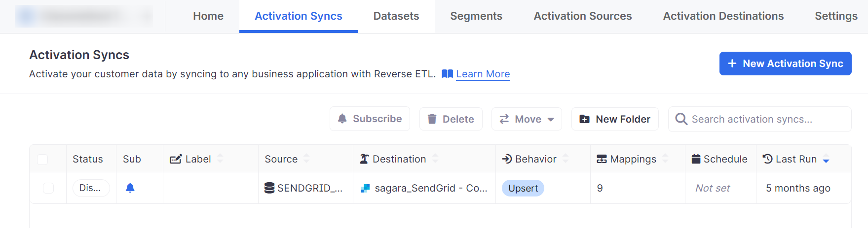This screenshot has height=228, width=868.
Task: Open the Move dropdown menu
Action: tap(527, 119)
